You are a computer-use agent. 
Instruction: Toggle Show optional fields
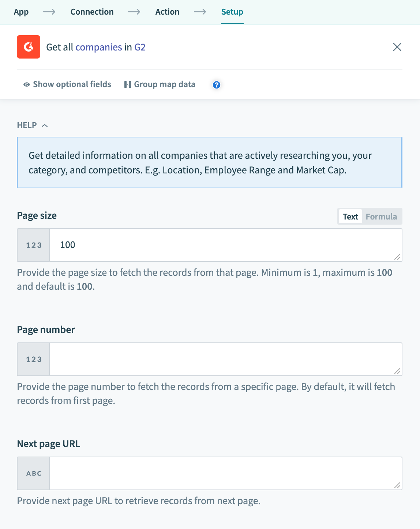click(x=72, y=85)
